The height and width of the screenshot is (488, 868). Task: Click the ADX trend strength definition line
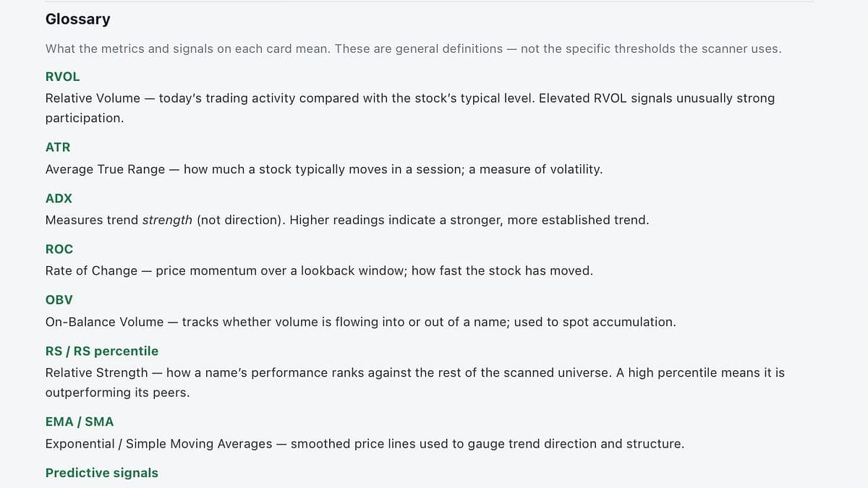pyautogui.click(x=347, y=220)
